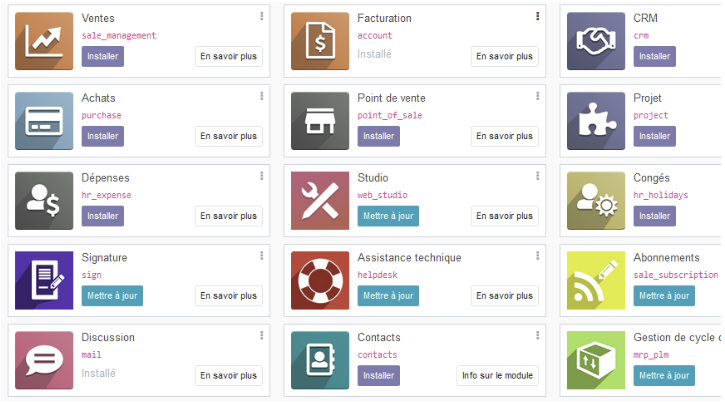Click the Abonnements module title
725x403 pixels.
point(666,258)
